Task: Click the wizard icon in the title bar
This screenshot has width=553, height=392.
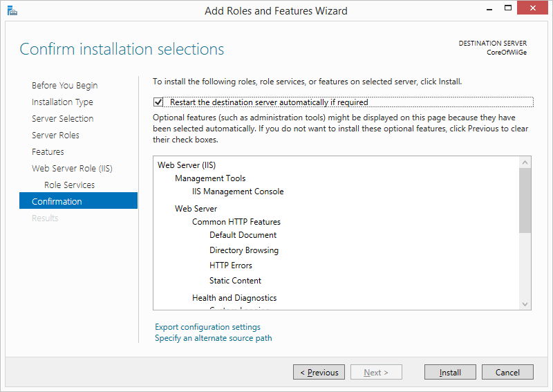Action: coord(12,11)
